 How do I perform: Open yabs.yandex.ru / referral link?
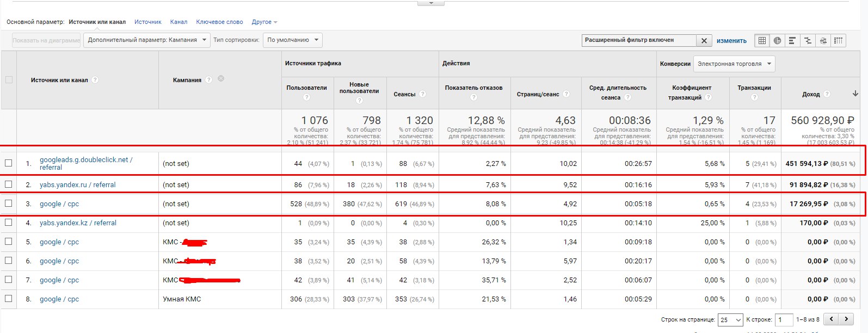tap(77, 184)
